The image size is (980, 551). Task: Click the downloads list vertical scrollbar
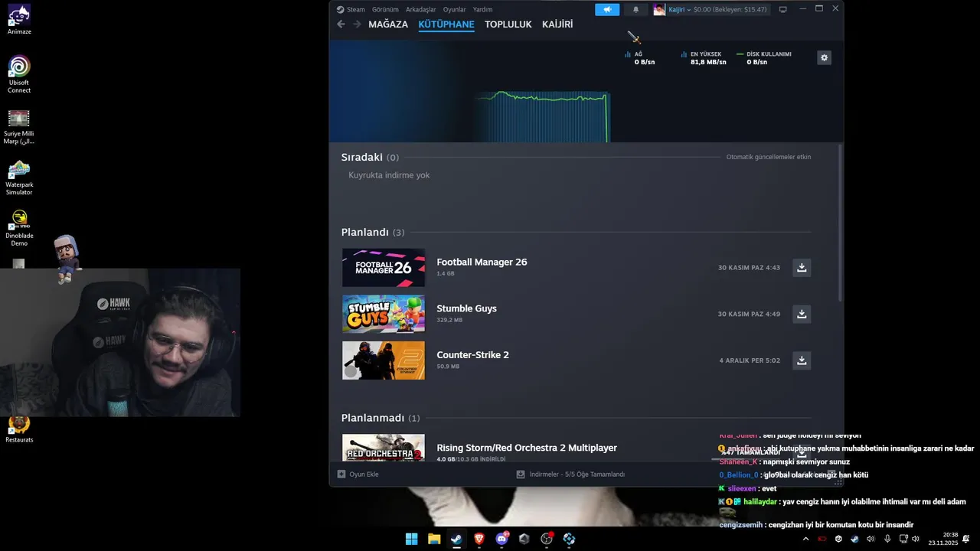coord(840,222)
